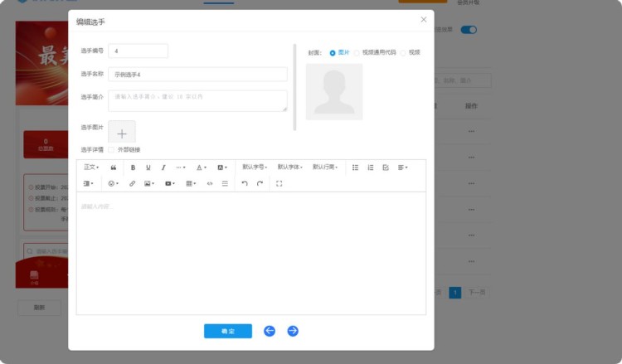Open the 正文 heading style dropdown
Viewport: 622px width, 364px height.
[x=91, y=167]
